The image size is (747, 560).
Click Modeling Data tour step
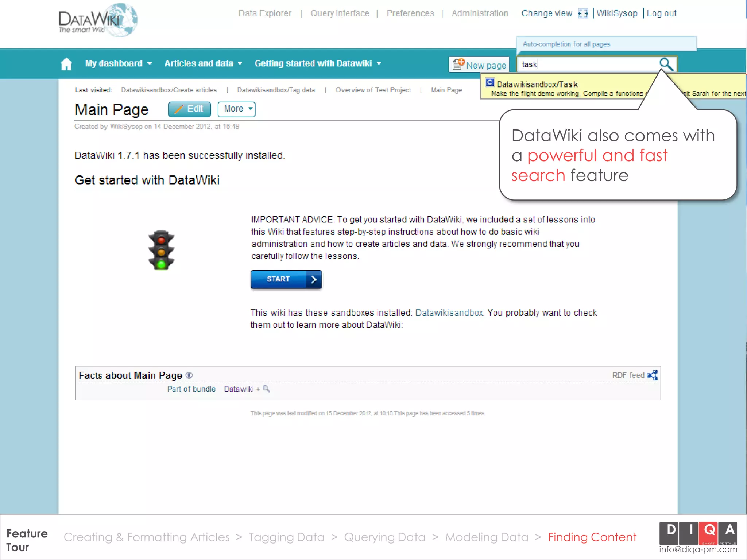point(487,537)
